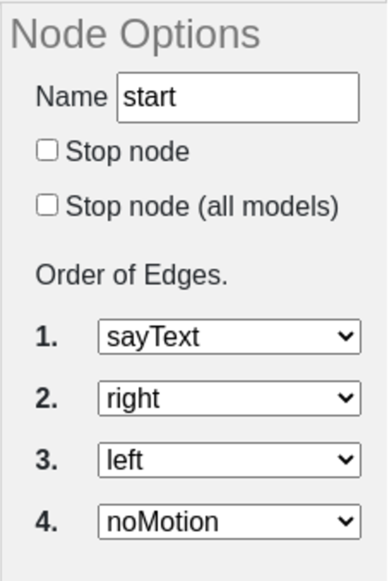Image resolution: width=392 pixels, height=581 pixels.
Task: Click the "Order of Edges." text
Action: click(x=132, y=275)
